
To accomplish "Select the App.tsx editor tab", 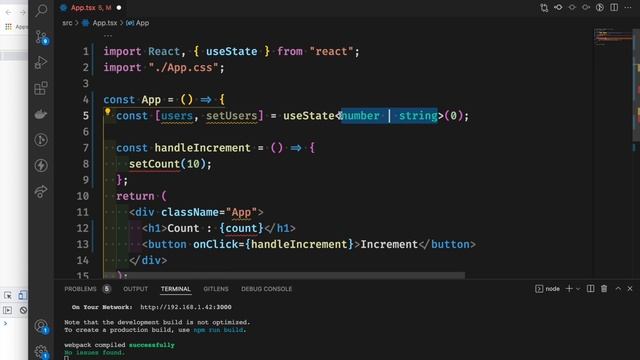I will click(83, 8).
